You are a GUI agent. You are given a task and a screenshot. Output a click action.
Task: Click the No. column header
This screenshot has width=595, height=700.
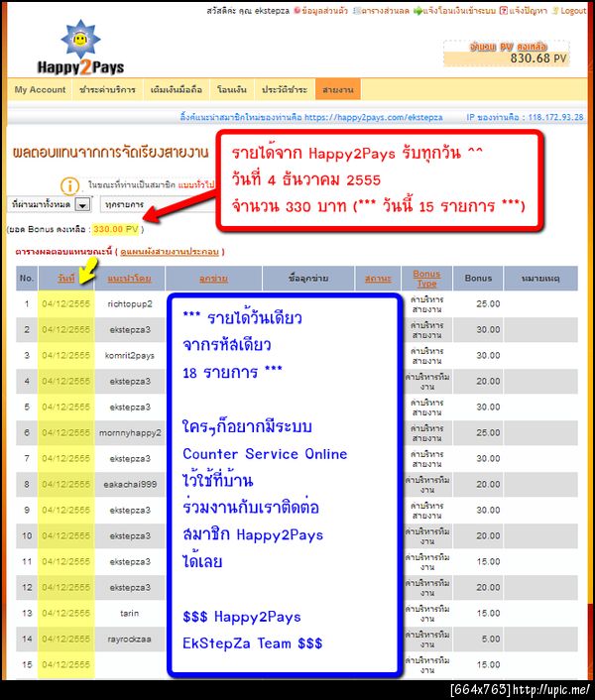coord(27,279)
